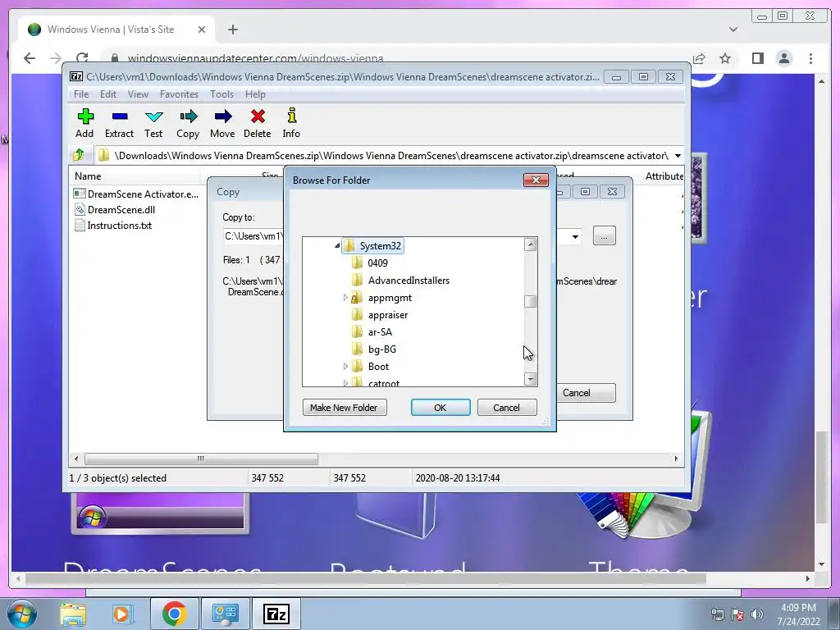Click the up-one-level folder icon
The width and height of the screenshot is (840, 630).
click(79, 155)
